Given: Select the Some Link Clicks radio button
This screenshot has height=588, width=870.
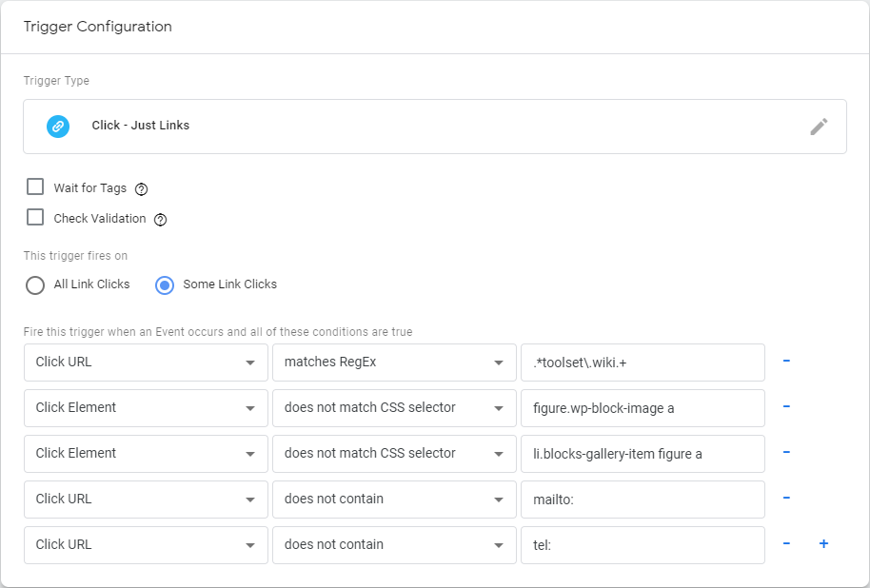Looking at the screenshot, I should (165, 285).
